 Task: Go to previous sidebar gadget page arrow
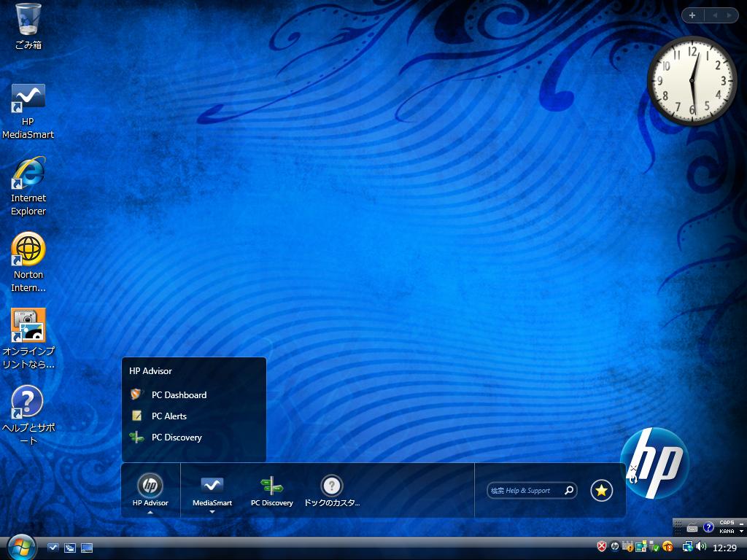point(715,15)
